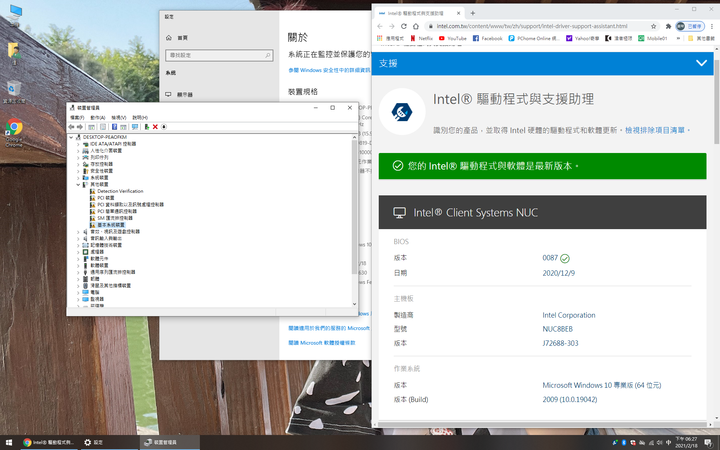This screenshot has width=720, height=450.
Task: Click Scan for hardware changes monitor icon
Action: pyautogui.click(x=135, y=127)
